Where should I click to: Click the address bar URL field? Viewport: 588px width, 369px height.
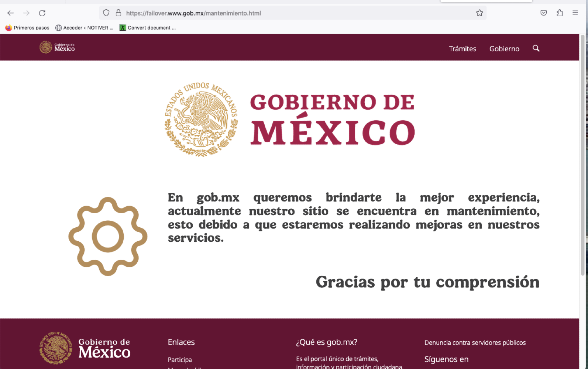click(295, 13)
